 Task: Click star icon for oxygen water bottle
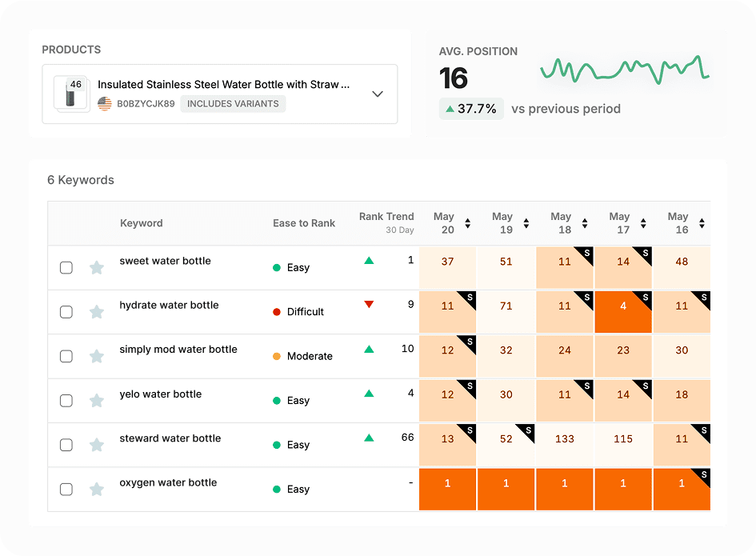97,489
